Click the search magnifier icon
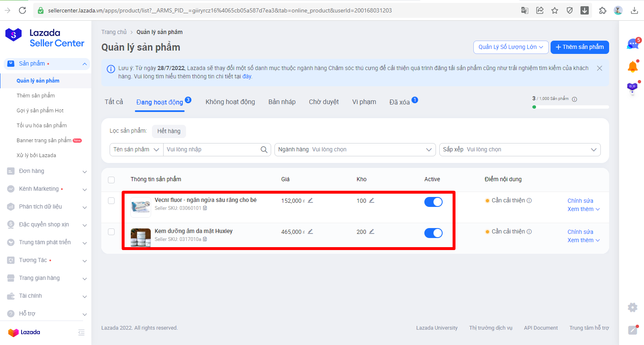Image resolution: width=644 pixels, height=345 pixels. (264, 150)
